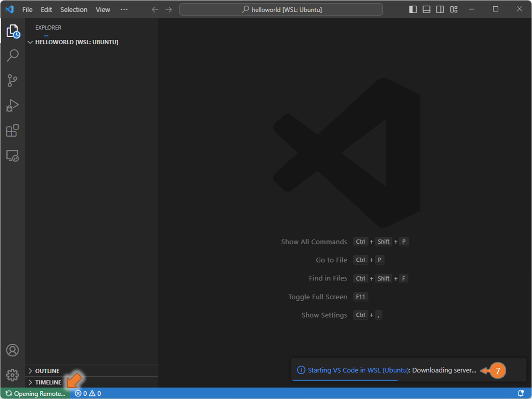This screenshot has width=532, height=399.
Task: Open Remote Explorer view icon
Action: [12, 156]
